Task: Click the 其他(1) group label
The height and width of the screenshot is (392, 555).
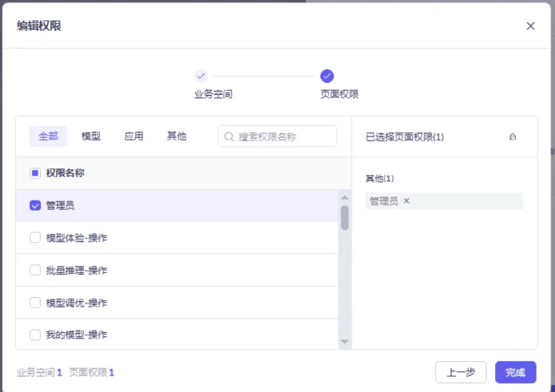Action: (x=379, y=179)
